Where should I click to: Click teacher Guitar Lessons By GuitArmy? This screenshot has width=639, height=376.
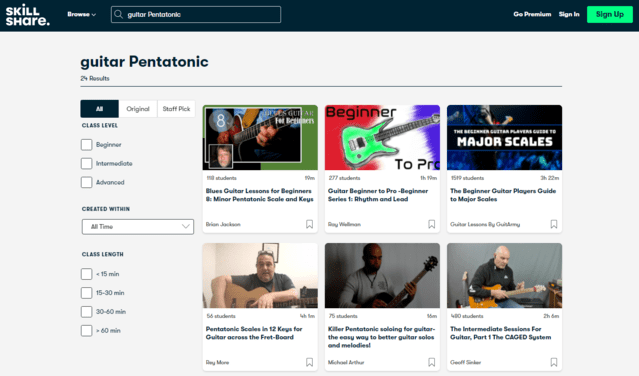tap(485, 224)
